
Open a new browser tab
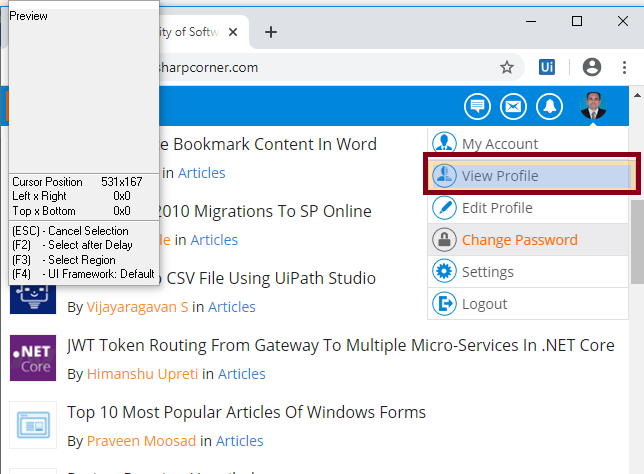pyautogui.click(x=270, y=32)
